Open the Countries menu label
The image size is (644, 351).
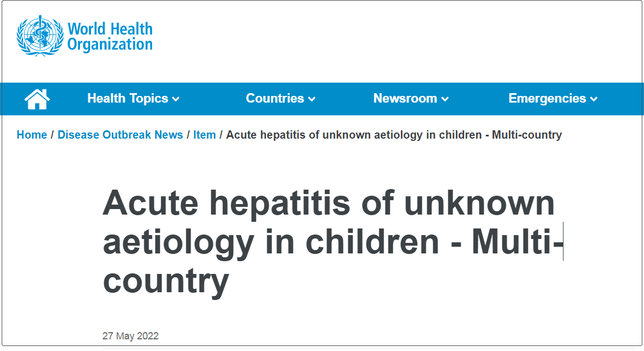point(275,99)
